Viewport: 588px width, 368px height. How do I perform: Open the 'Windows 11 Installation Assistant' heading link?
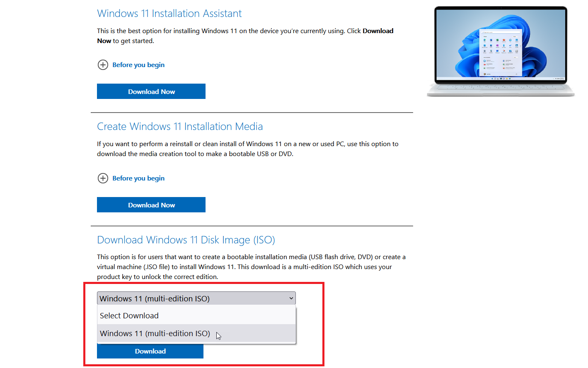click(169, 13)
